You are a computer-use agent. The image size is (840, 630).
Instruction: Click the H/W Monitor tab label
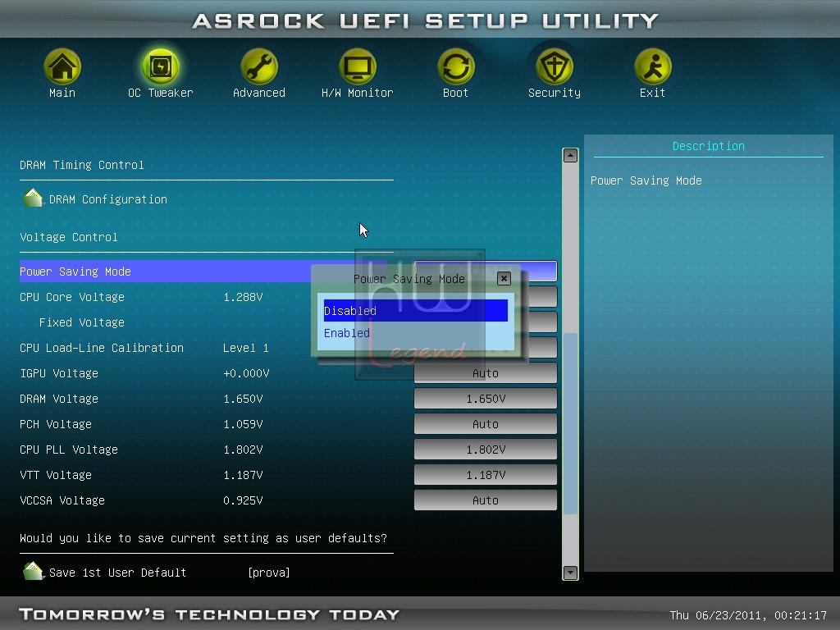coord(358,93)
